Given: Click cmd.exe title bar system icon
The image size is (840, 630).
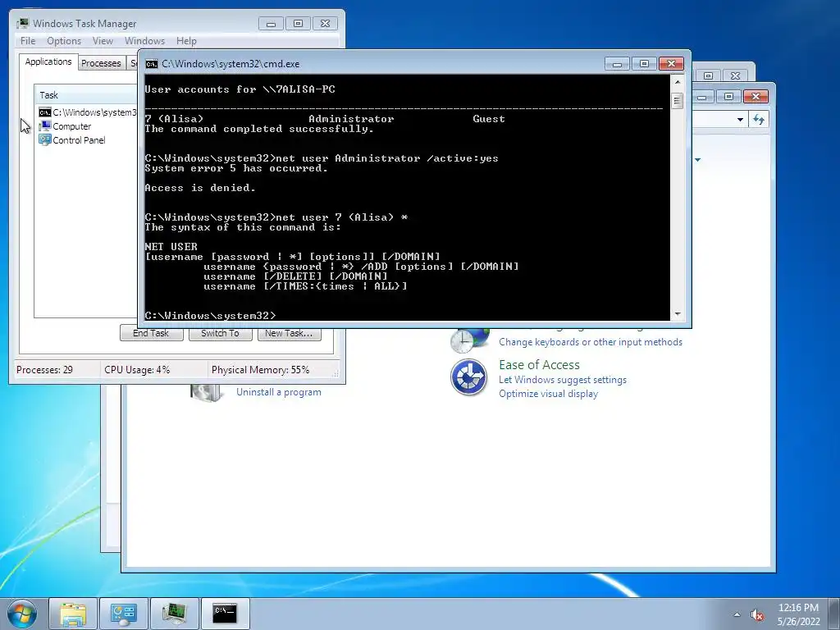Looking at the screenshot, I should coord(152,64).
